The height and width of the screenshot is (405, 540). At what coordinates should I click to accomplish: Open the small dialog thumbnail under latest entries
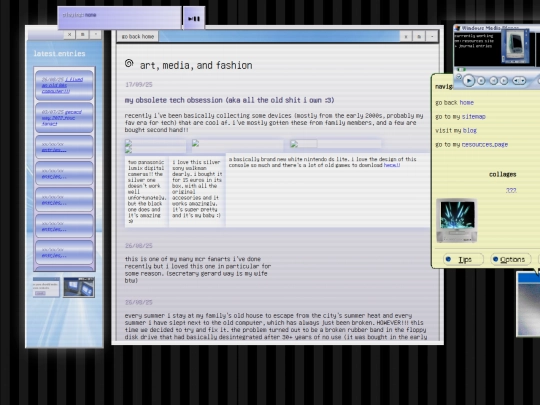coord(46,287)
